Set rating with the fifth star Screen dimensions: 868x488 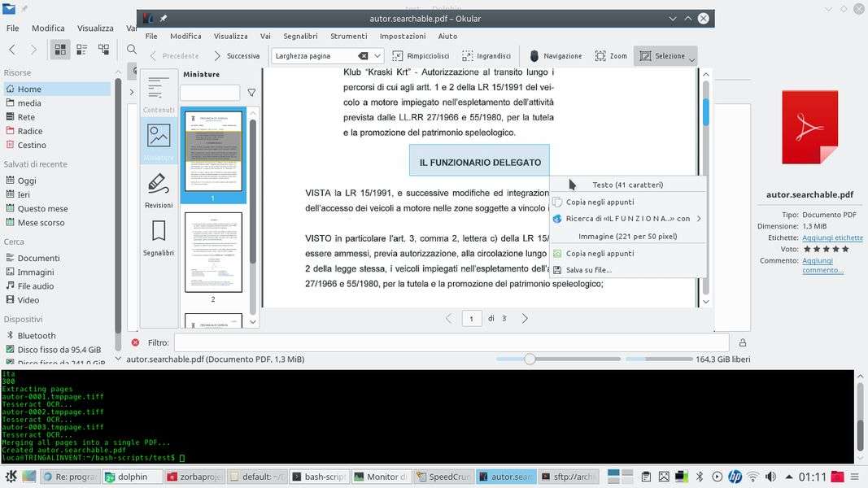845,249
